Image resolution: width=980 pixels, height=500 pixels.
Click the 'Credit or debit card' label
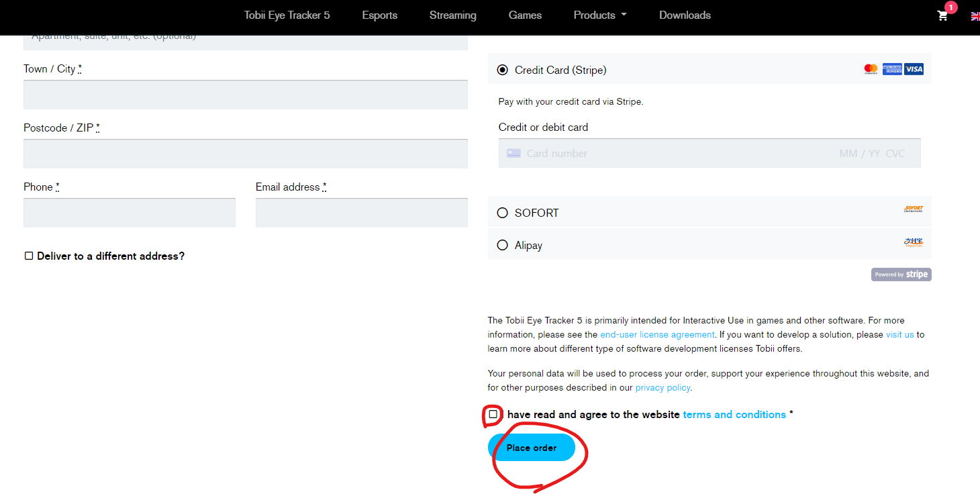point(543,127)
